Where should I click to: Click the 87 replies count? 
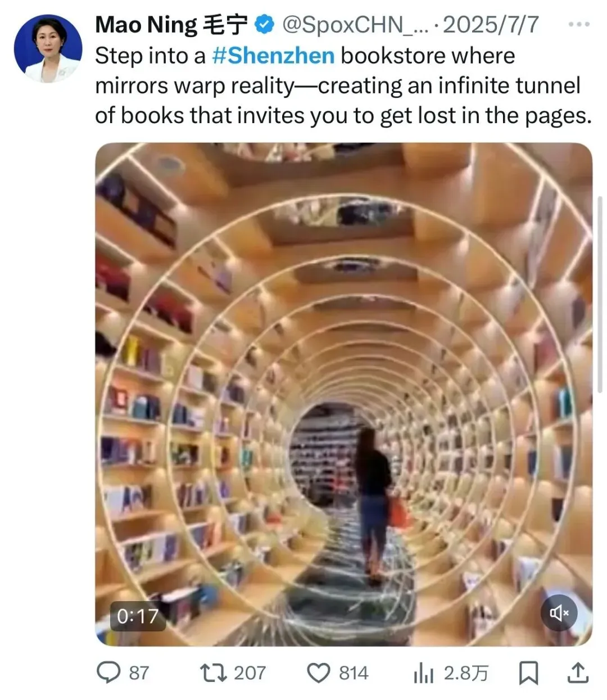[x=139, y=673]
